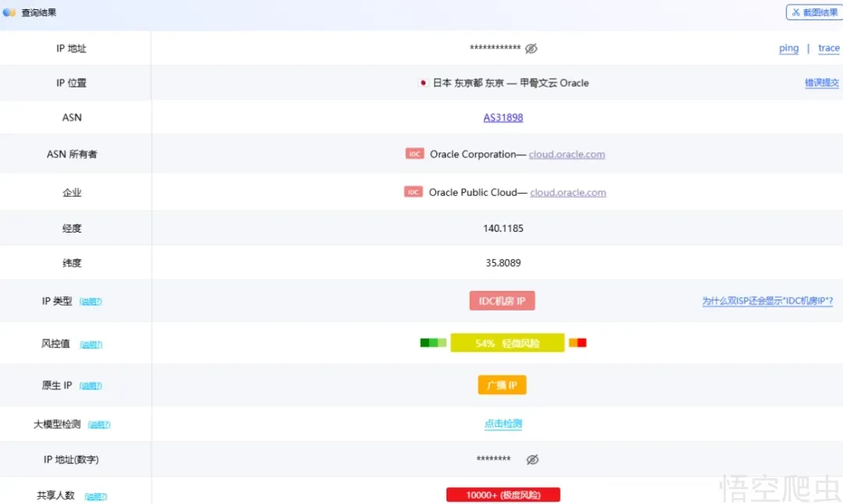Click the 54% 轻微风险 risk bar
843x504 pixels.
(507, 343)
